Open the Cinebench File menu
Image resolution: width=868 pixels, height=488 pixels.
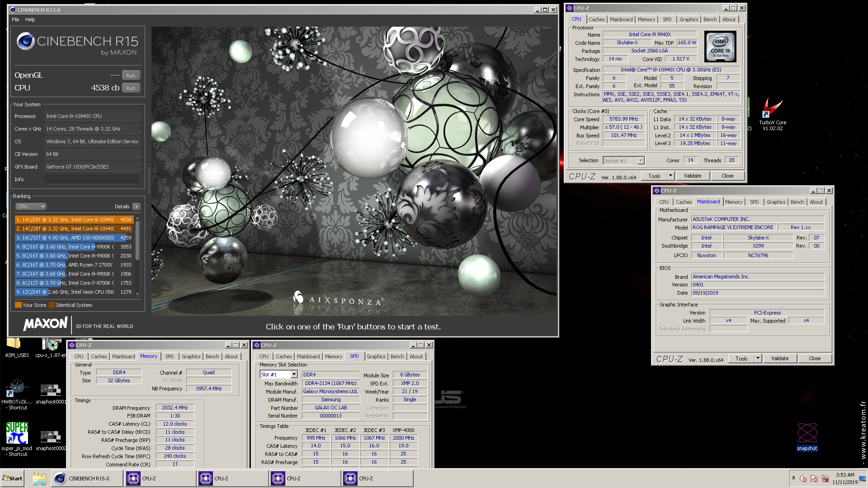click(x=15, y=19)
